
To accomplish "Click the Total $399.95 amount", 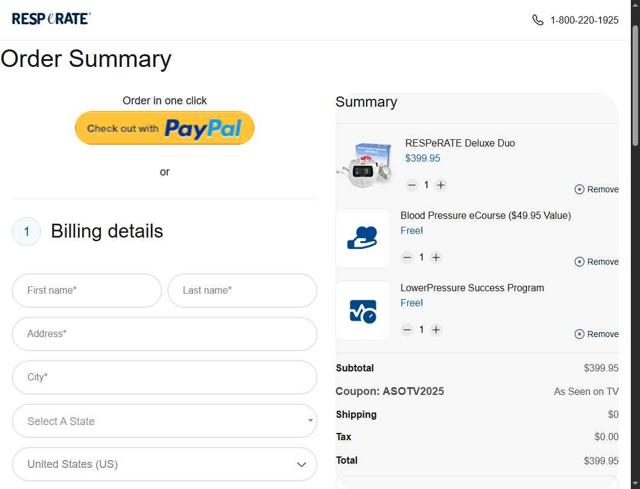I will click(x=601, y=461).
